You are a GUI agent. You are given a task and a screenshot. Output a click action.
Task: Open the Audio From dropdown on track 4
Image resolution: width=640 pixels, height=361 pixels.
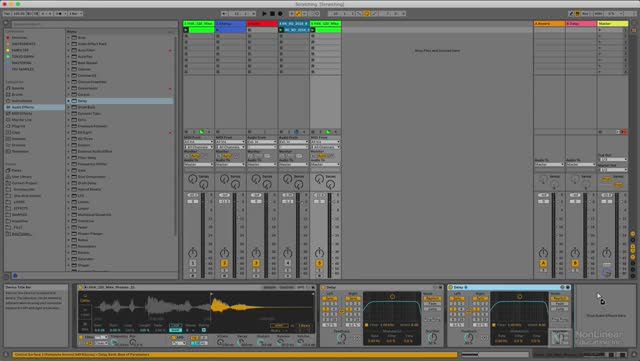[x=293, y=142]
